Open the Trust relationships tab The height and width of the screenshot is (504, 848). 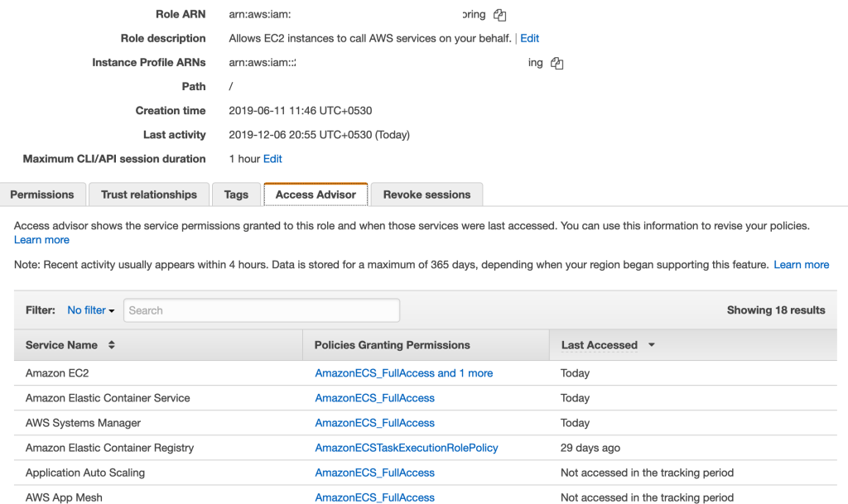[149, 194]
